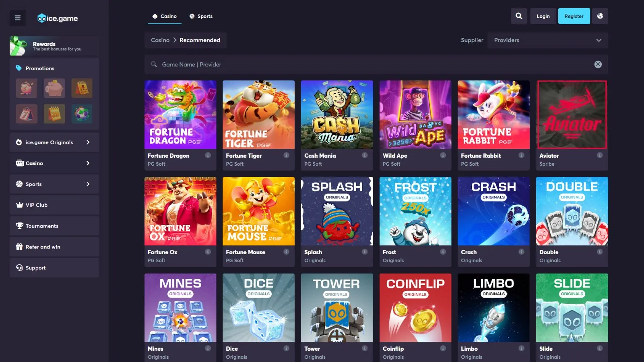Click the Register button

[x=574, y=16]
